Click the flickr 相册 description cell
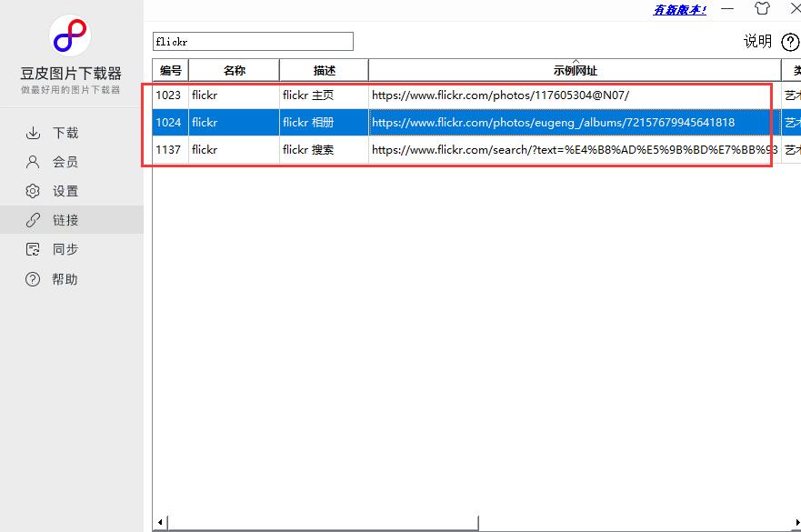 click(x=324, y=122)
